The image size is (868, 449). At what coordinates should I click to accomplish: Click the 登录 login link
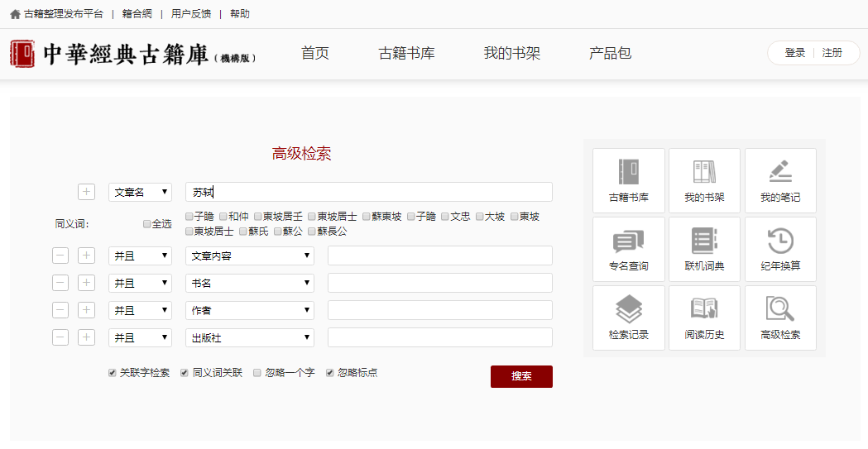794,53
